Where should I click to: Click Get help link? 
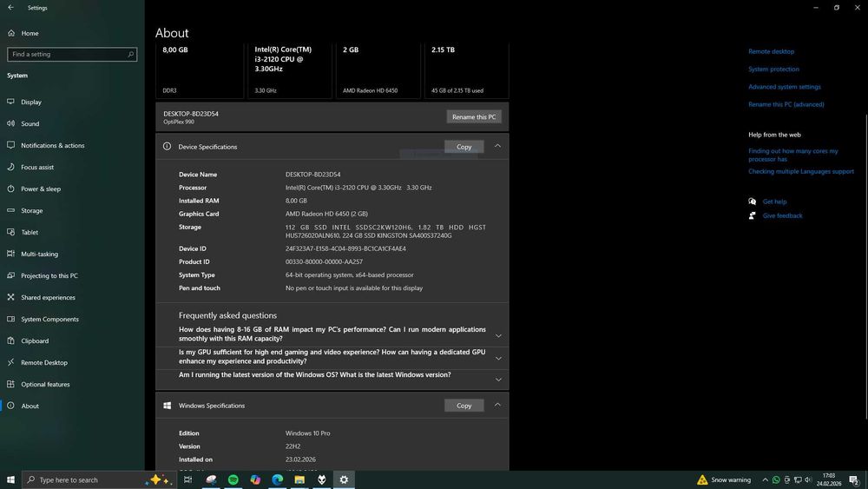(774, 202)
